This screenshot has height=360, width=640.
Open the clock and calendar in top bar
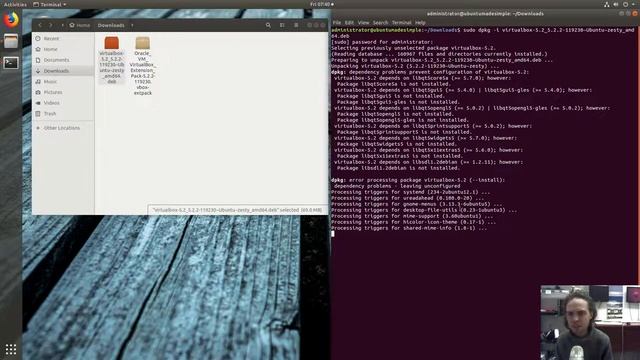point(321,4)
